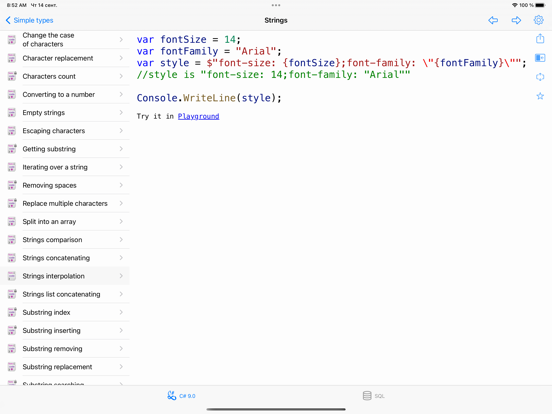
Task: Click the sync arrows icon
Action: tap(540, 77)
